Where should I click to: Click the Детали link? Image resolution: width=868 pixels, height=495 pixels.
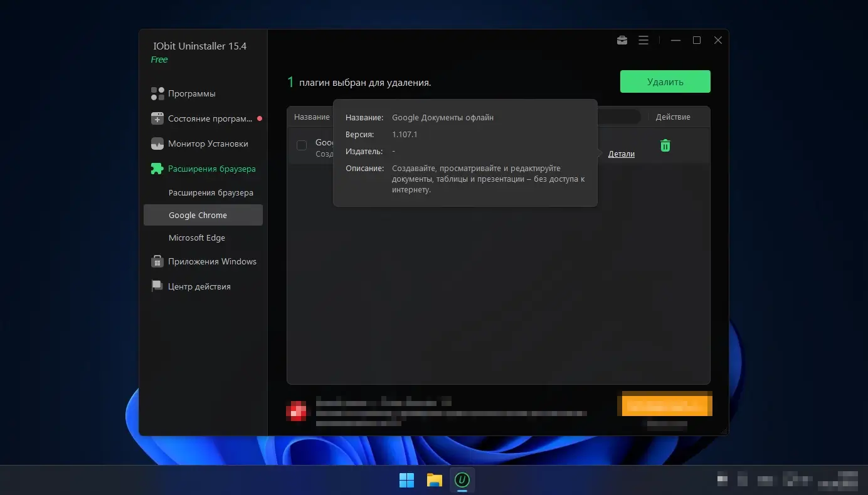[622, 154]
